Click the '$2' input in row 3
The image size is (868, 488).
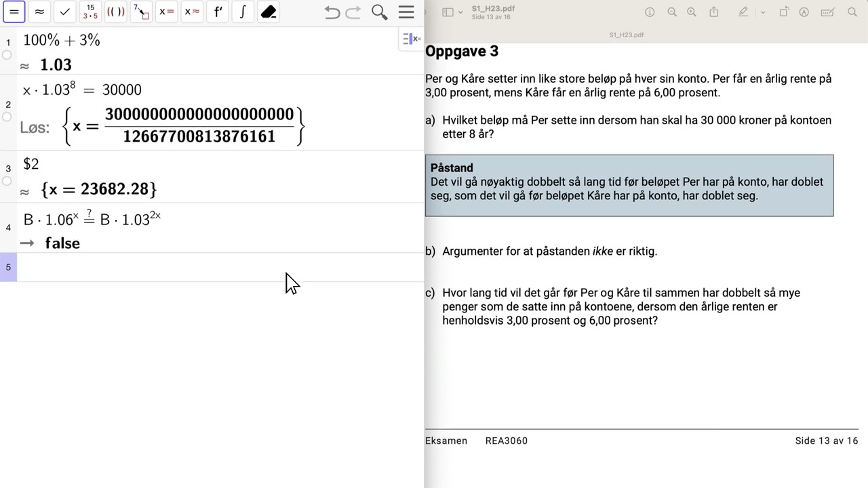point(31,163)
